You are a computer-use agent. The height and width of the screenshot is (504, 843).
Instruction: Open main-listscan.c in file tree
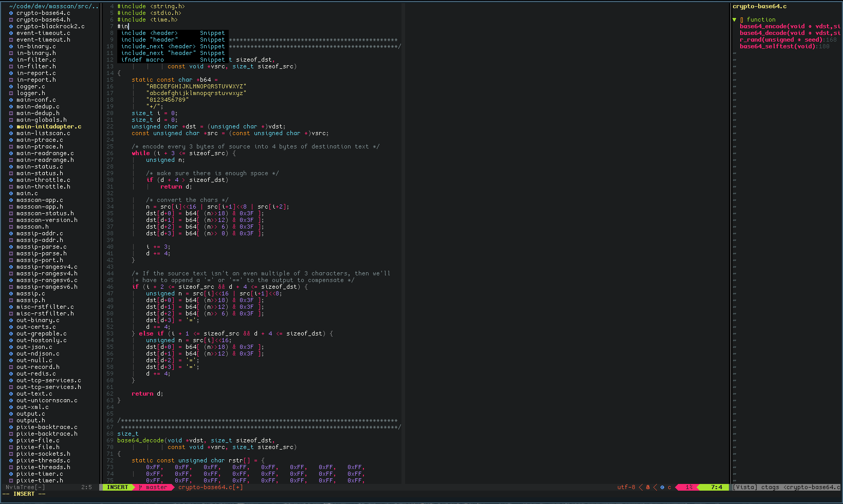43,133
